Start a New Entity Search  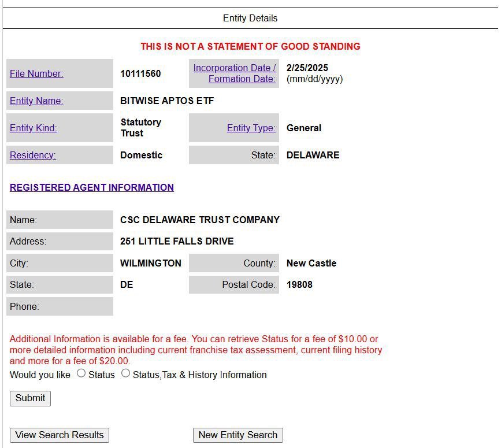pyautogui.click(x=238, y=435)
